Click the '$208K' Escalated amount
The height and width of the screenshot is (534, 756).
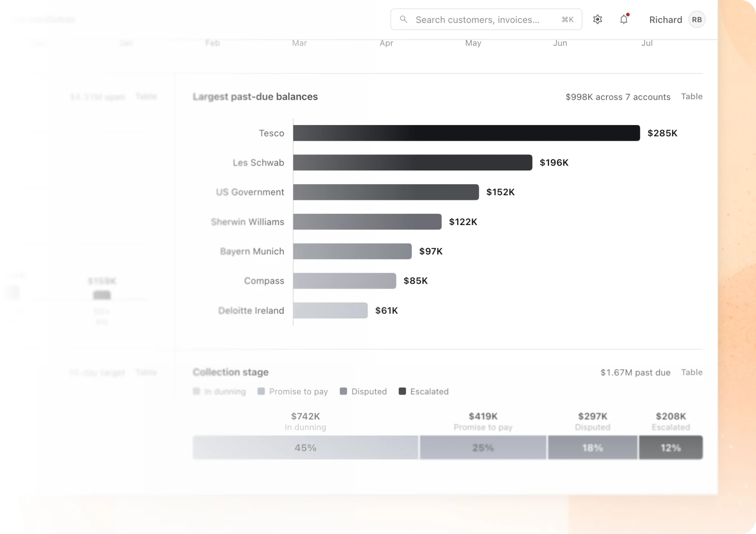pos(671,416)
